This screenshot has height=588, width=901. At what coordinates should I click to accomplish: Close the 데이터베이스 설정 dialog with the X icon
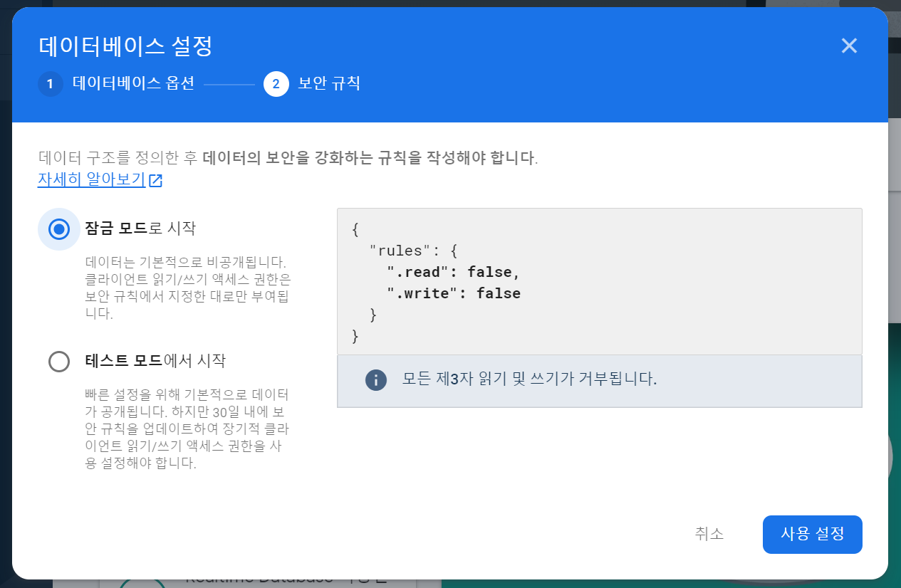coord(849,46)
